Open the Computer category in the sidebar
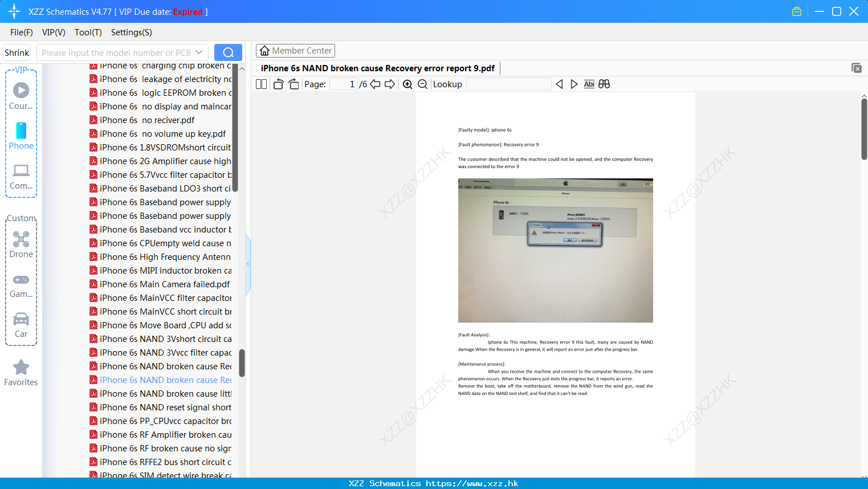Viewport: 868px width, 489px height. point(21,176)
